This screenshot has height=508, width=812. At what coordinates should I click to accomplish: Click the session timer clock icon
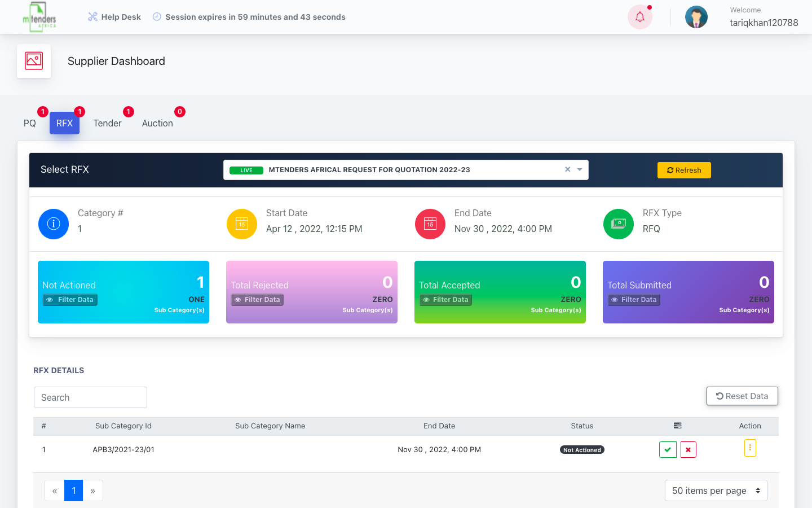pos(157,17)
